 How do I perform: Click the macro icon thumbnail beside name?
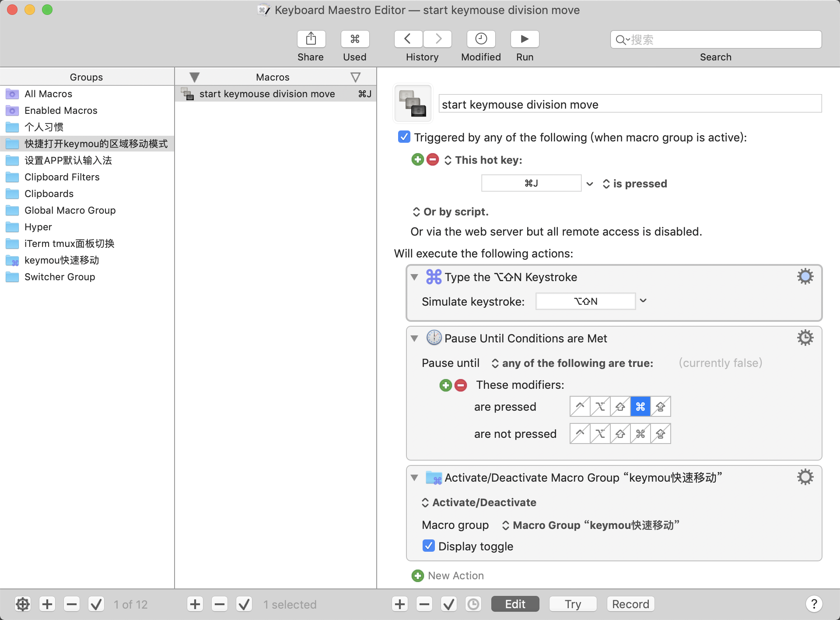click(x=413, y=104)
